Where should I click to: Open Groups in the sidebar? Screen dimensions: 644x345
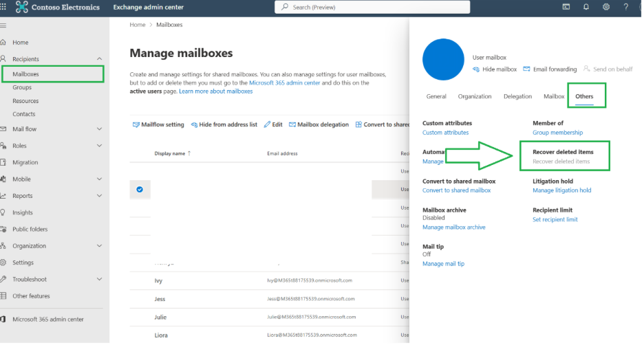[22, 87]
